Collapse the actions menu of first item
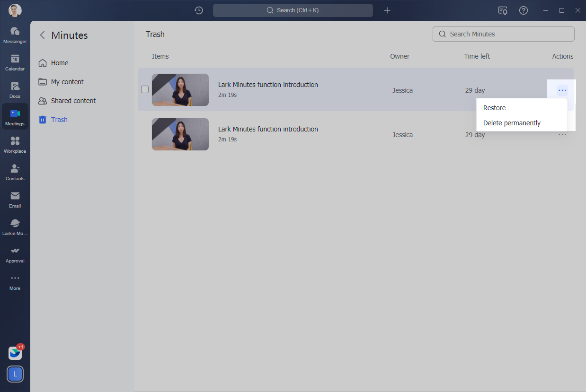This screenshot has width=586, height=392. [x=562, y=90]
